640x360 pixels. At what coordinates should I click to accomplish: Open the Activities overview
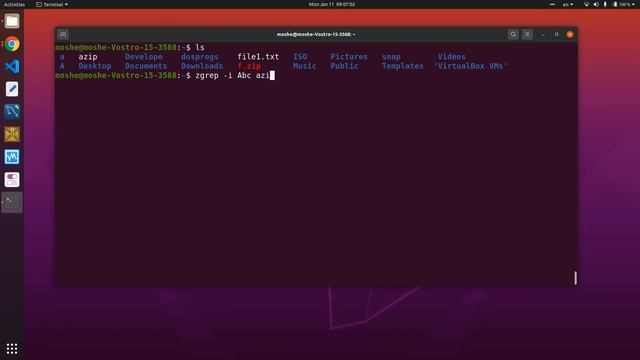14,4
